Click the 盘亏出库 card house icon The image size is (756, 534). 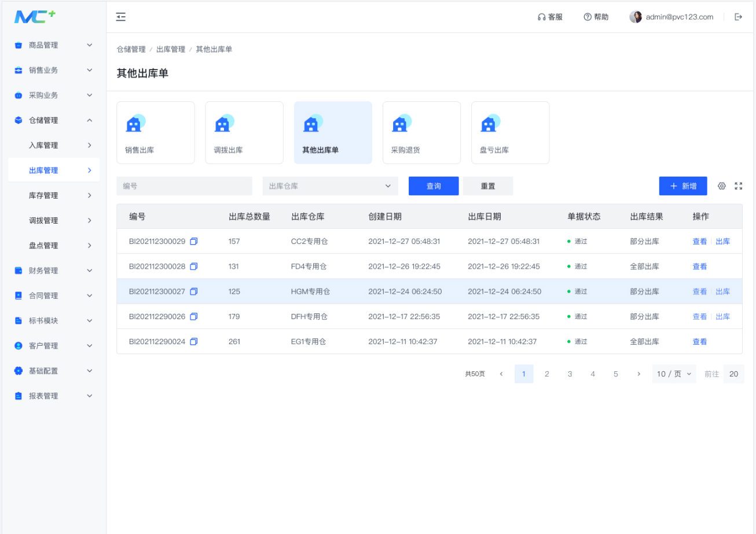click(490, 123)
